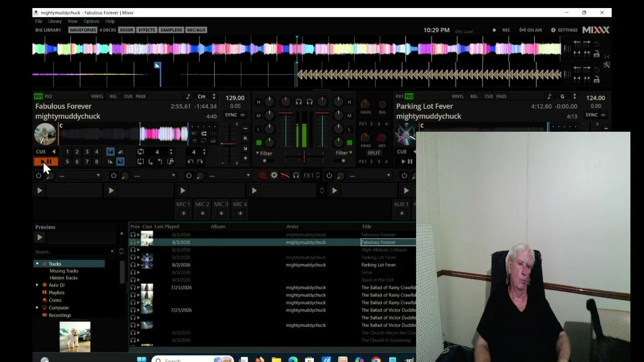Click the Preview deck play button
The image size is (644, 362).
pyautogui.click(x=39, y=237)
